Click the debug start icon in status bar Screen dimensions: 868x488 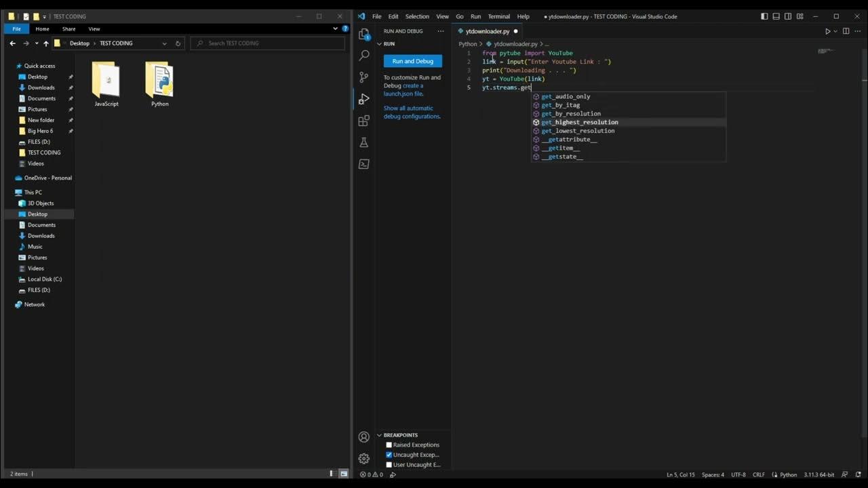click(393, 474)
